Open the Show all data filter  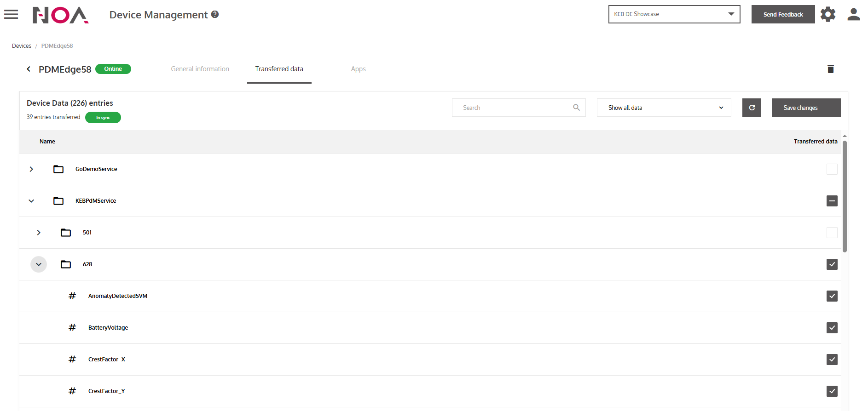click(663, 108)
